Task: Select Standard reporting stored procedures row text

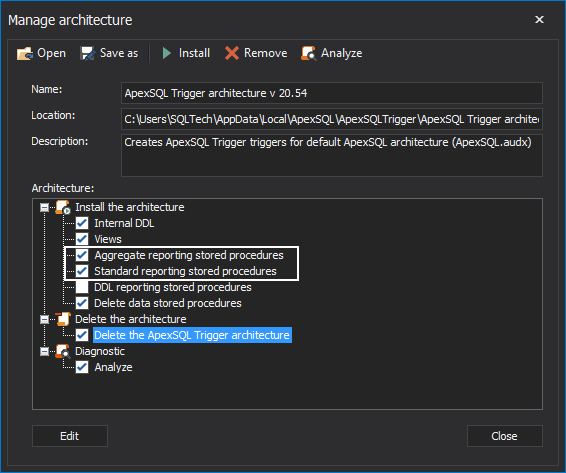Action: pos(185,271)
